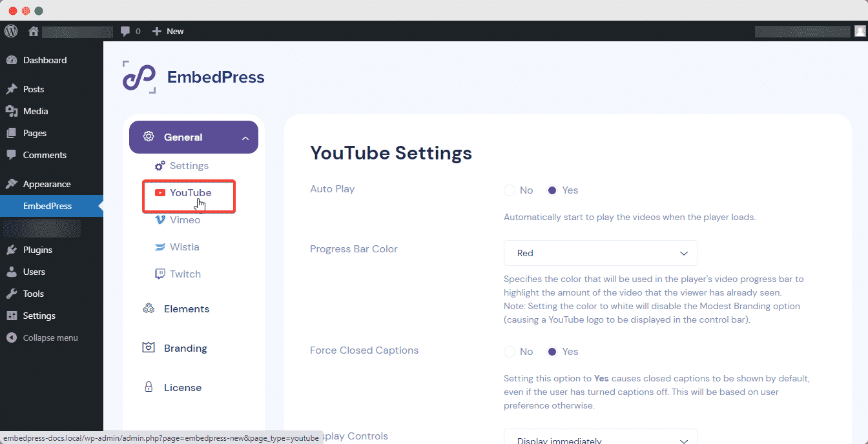Click the Plugins plug icon
The image size is (868, 444).
tap(12, 250)
